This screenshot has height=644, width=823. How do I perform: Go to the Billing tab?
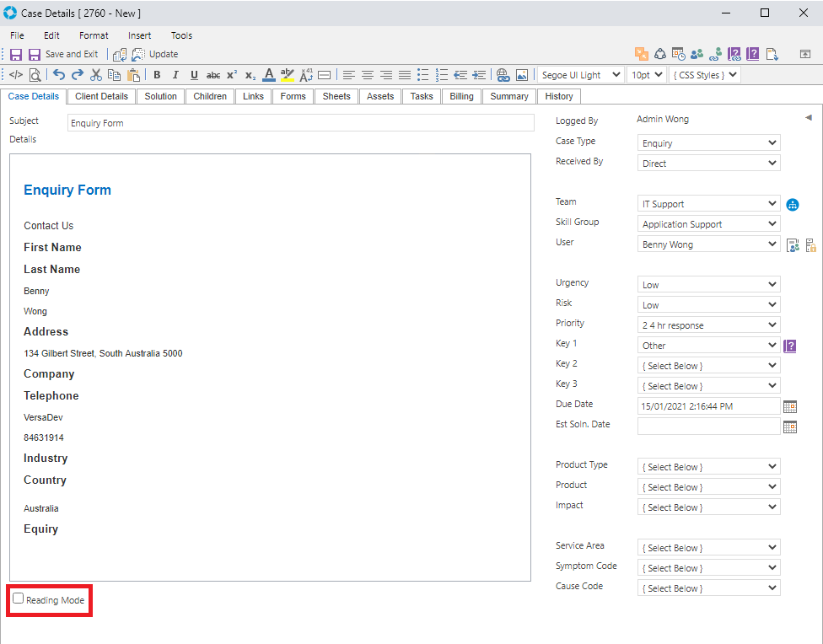pyautogui.click(x=462, y=97)
